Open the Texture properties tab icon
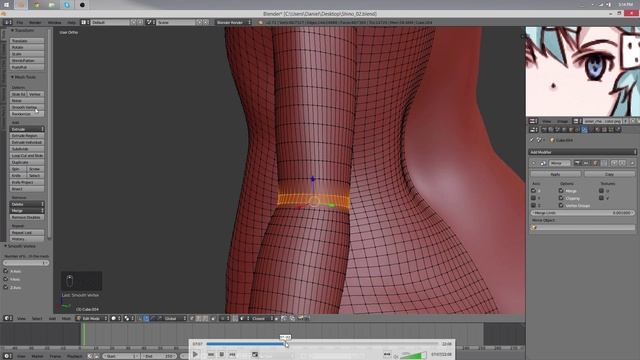The width and height of the screenshot is (640, 360). (x=604, y=130)
